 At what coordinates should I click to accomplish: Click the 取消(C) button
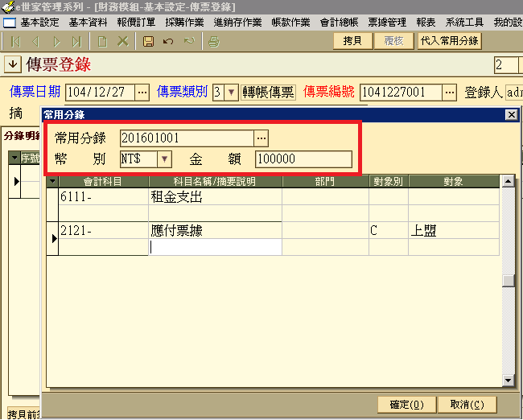[467, 404]
